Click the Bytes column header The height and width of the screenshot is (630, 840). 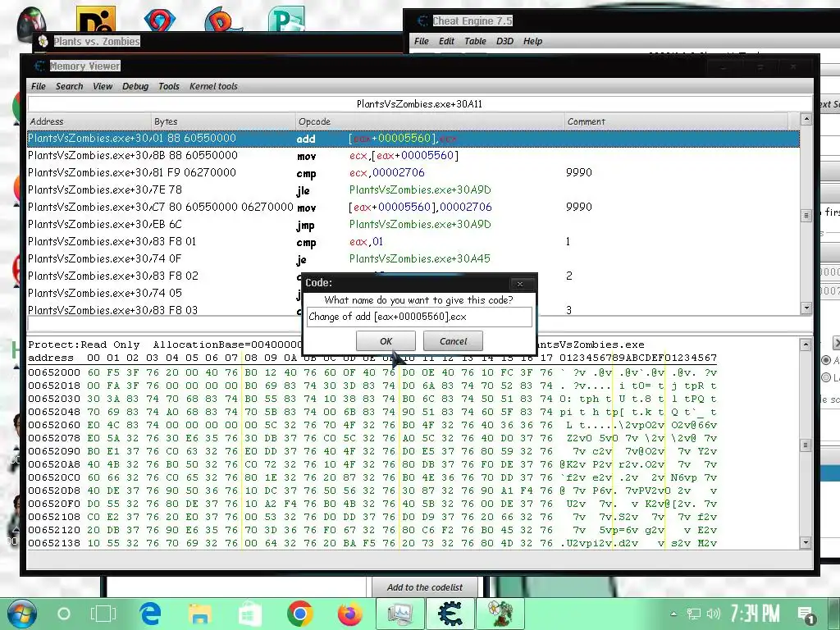pos(223,121)
